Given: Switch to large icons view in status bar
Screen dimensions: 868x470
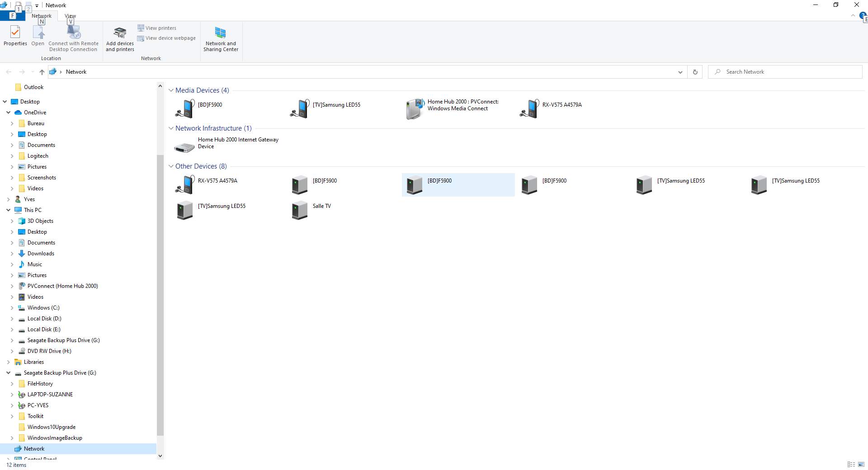Looking at the screenshot, I should [861, 464].
